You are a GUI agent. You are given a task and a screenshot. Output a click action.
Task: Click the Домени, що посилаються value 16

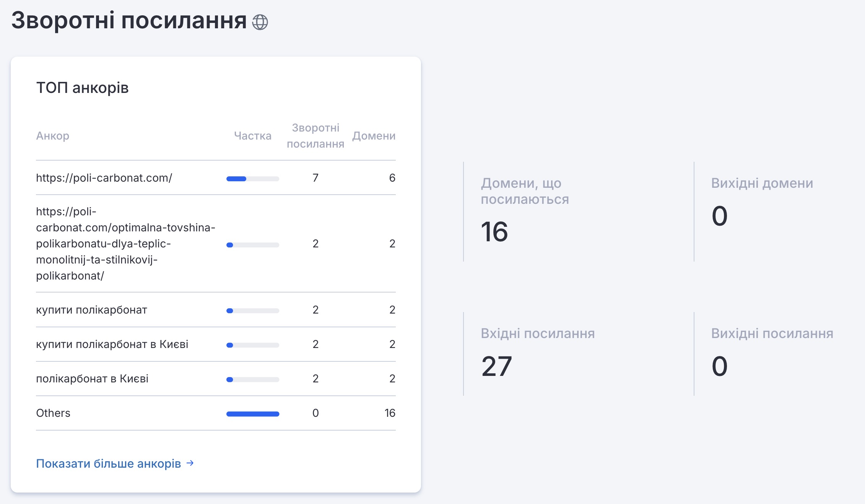tap(494, 232)
